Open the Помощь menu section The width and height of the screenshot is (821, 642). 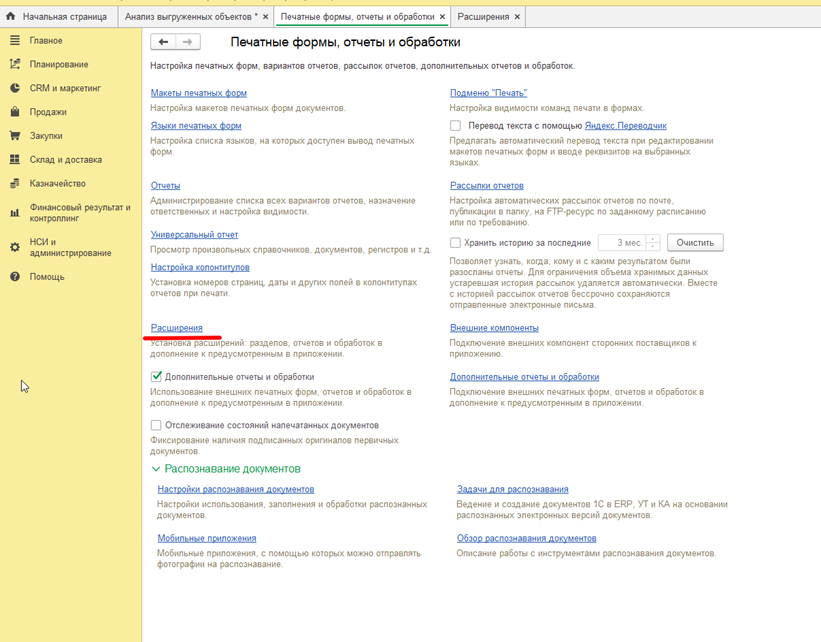[47, 276]
